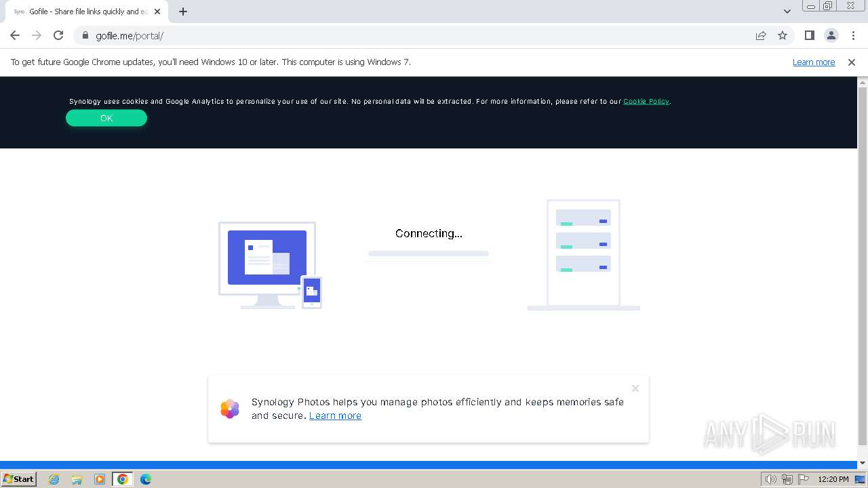Viewport: 868px width, 488px height.
Task: Open a new browser tab
Action: coord(183,12)
